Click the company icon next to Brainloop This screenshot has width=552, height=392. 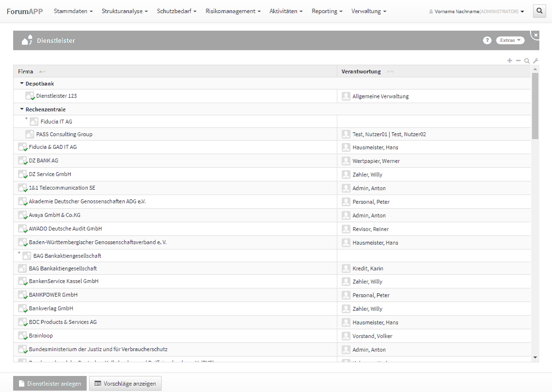[22, 336]
